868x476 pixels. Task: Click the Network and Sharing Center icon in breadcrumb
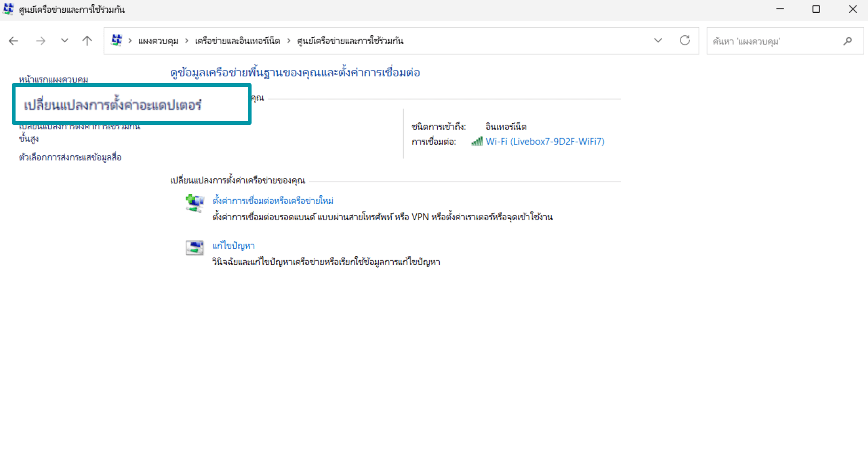116,40
